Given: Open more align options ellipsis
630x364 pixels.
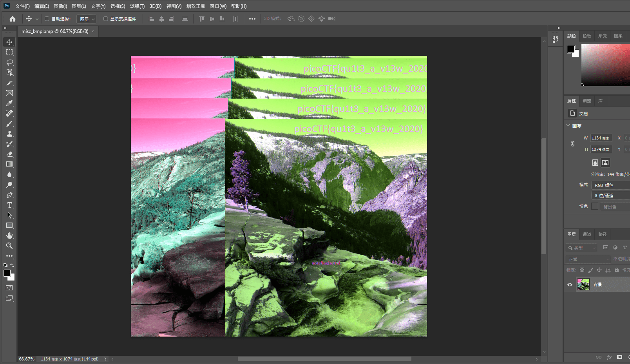Looking at the screenshot, I should point(252,19).
